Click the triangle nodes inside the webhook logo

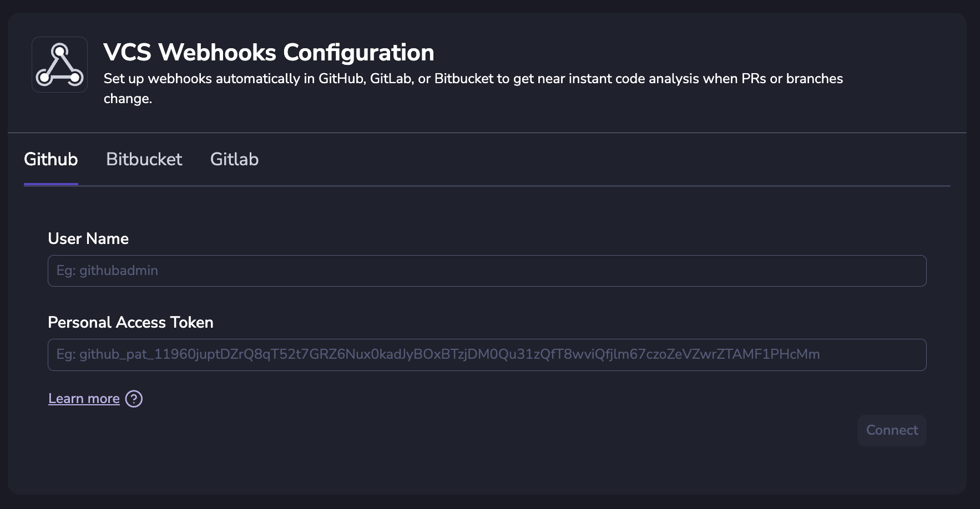point(59,66)
